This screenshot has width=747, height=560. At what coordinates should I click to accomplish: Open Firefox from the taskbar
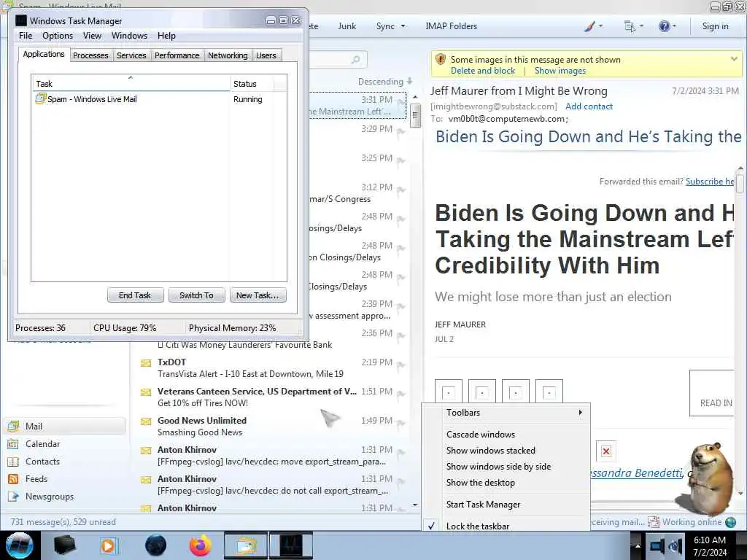pos(200,545)
